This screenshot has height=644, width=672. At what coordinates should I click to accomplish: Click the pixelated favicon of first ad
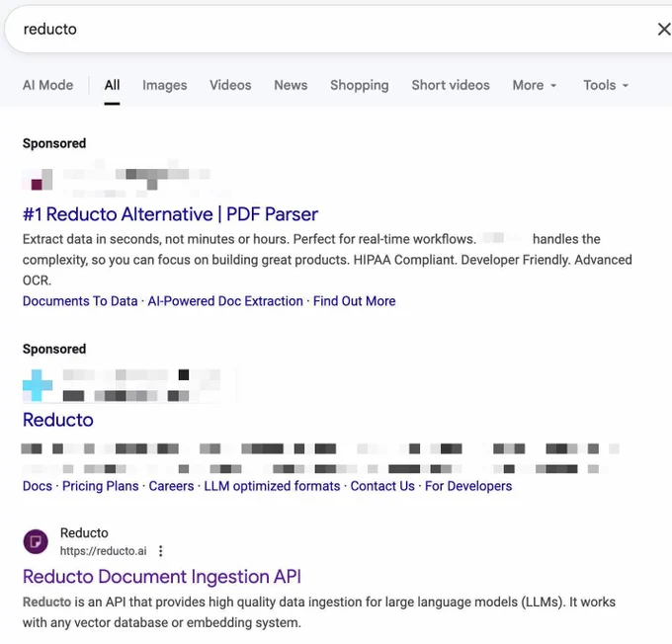(x=38, y=180)
